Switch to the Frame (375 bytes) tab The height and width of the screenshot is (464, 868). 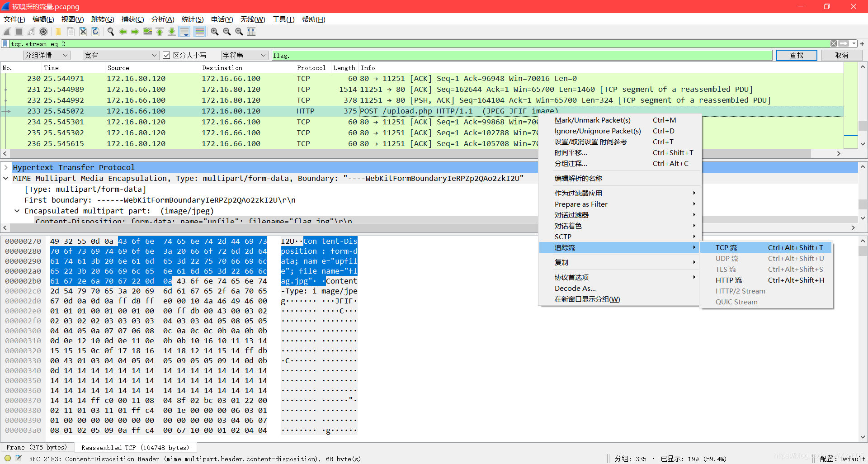pyautogui.click(x=37, y=447)
